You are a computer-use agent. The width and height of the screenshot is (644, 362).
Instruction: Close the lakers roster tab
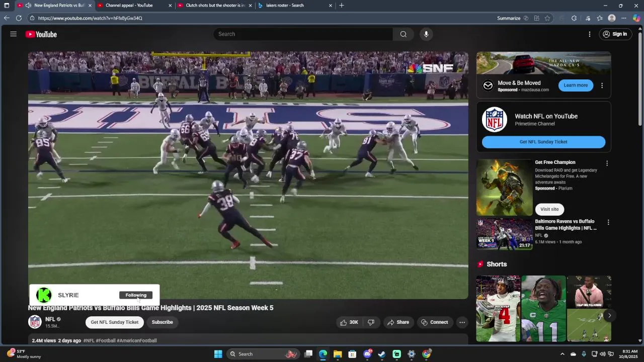tap(331, 6)
